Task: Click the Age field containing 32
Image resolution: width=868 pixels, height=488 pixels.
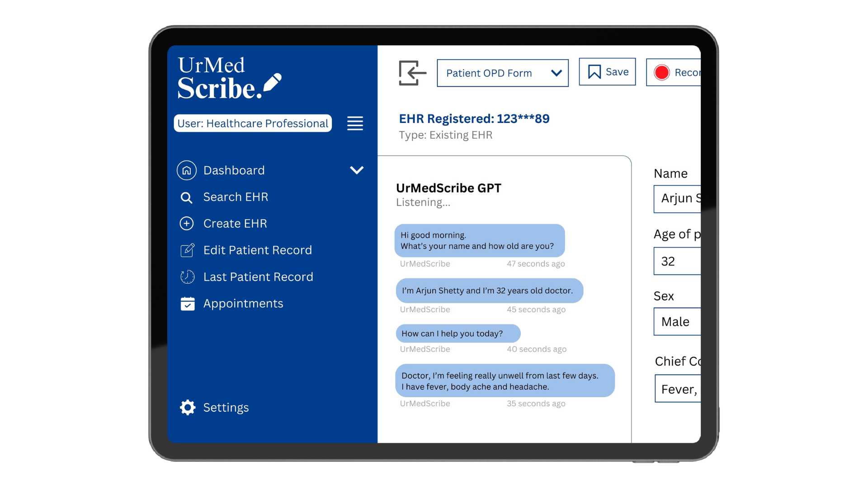Action: coord(677,261)
